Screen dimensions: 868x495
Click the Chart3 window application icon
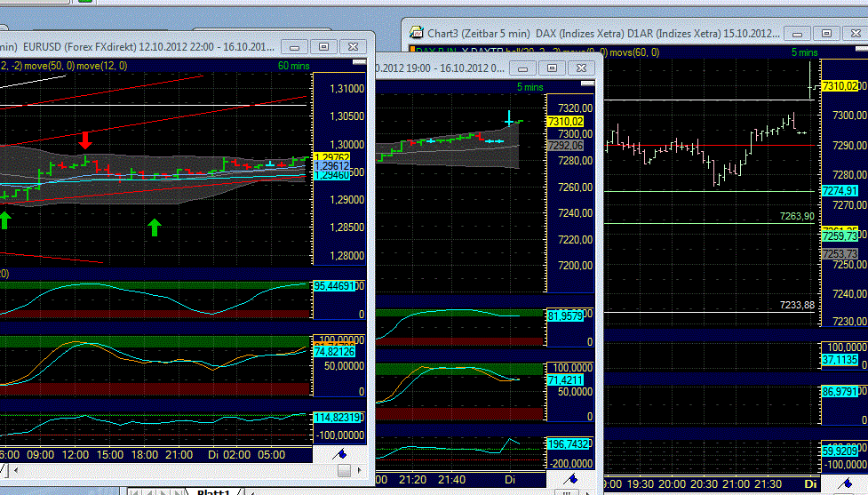click(x=417, y=33)
